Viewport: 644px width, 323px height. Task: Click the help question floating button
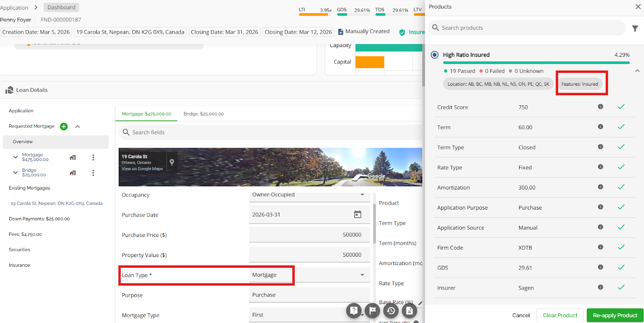pyautogui.click(x=354, y=311)
